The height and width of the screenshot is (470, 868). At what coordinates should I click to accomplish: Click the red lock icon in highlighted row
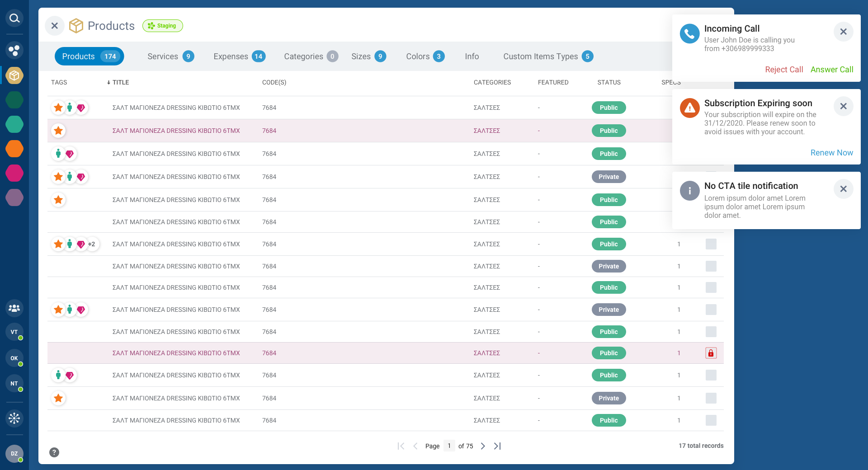pyautogui.click(x=711, y=353)
